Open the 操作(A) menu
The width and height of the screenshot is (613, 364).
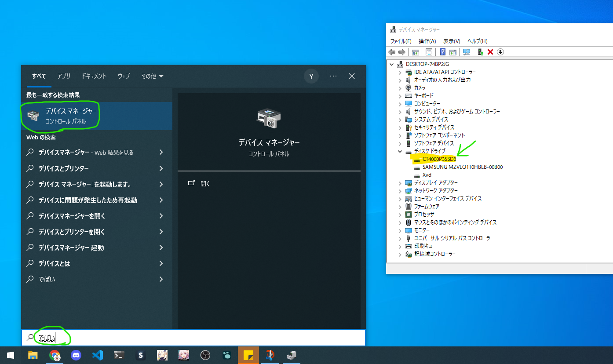coord(427,41)
